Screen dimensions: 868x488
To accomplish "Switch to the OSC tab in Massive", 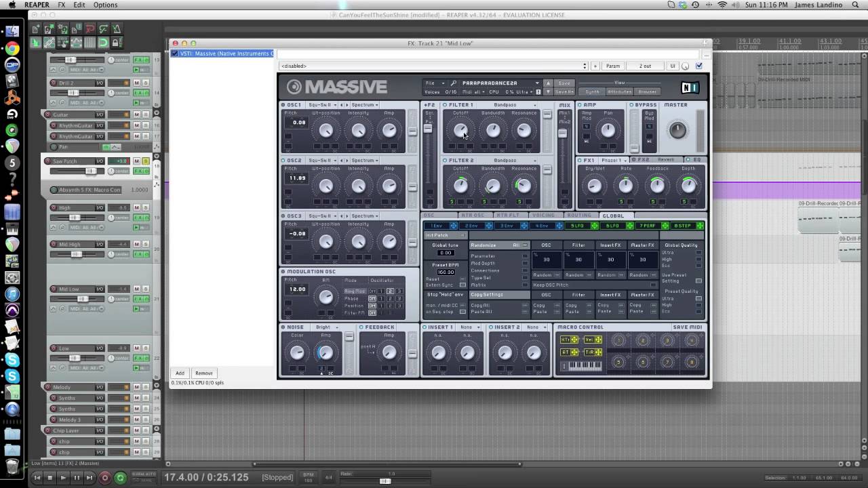I will (429, 216).
